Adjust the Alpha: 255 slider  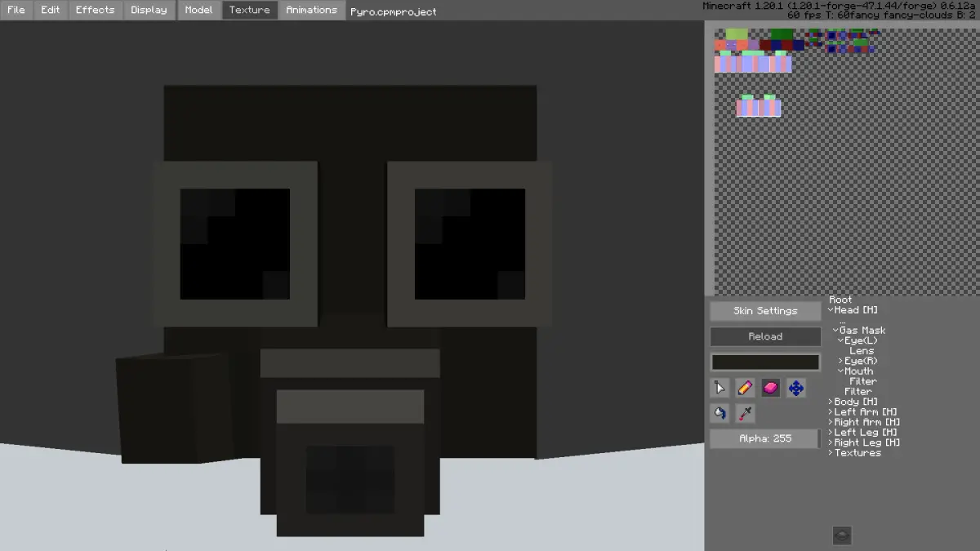coord(765,438)
